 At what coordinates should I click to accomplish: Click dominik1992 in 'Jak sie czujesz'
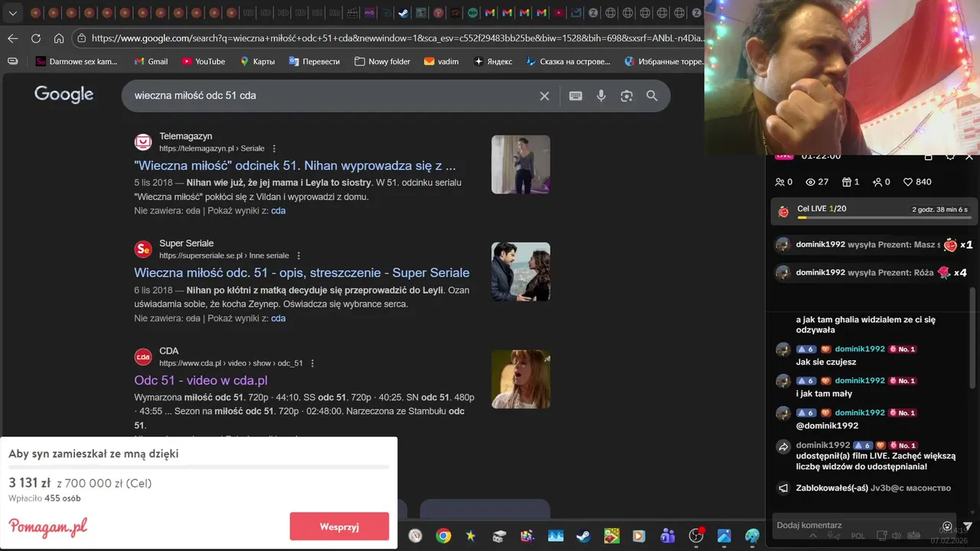[x=860, y=349]
